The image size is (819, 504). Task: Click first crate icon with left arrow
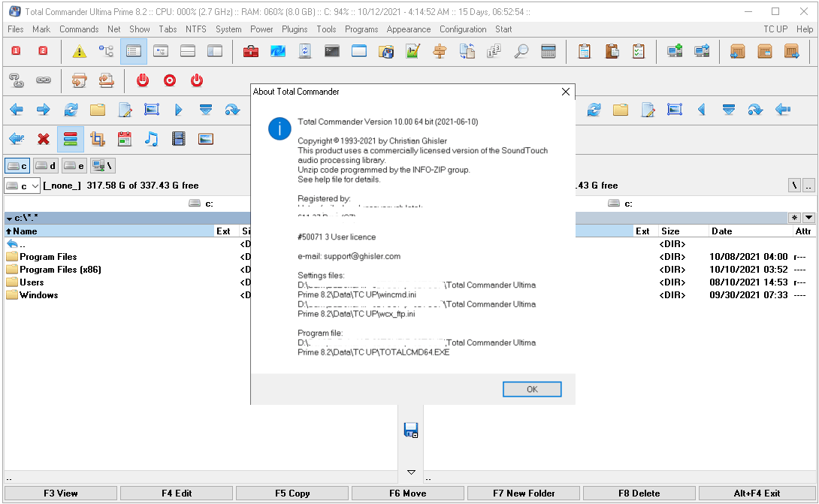pyautogui.click(x=737, y=51)
